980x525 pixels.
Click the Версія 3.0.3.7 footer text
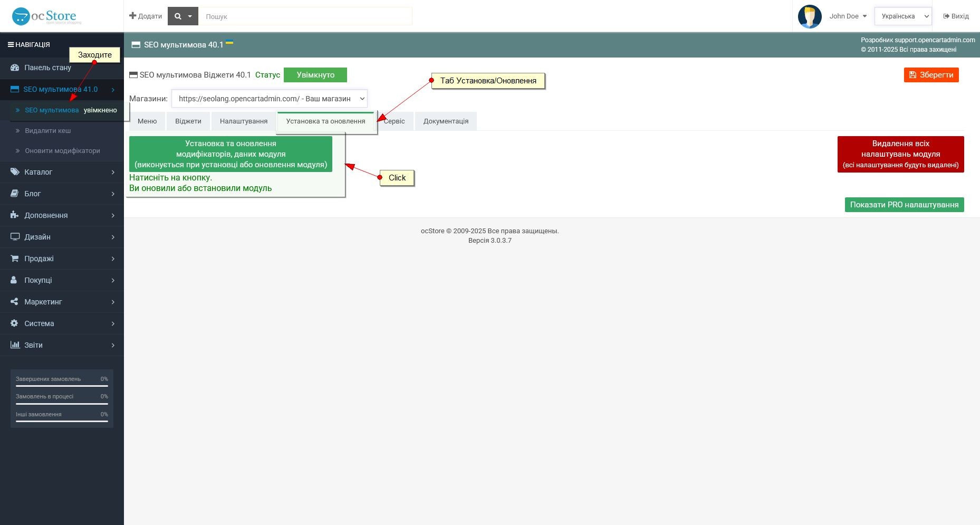[x=490, y=241]
